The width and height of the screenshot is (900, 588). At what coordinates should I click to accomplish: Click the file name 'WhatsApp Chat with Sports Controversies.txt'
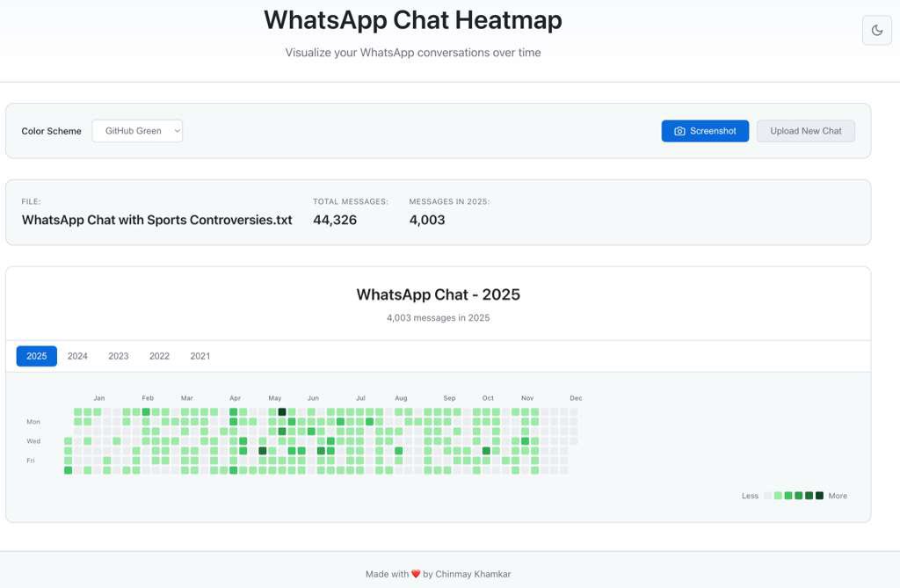(x=156, y=220)
